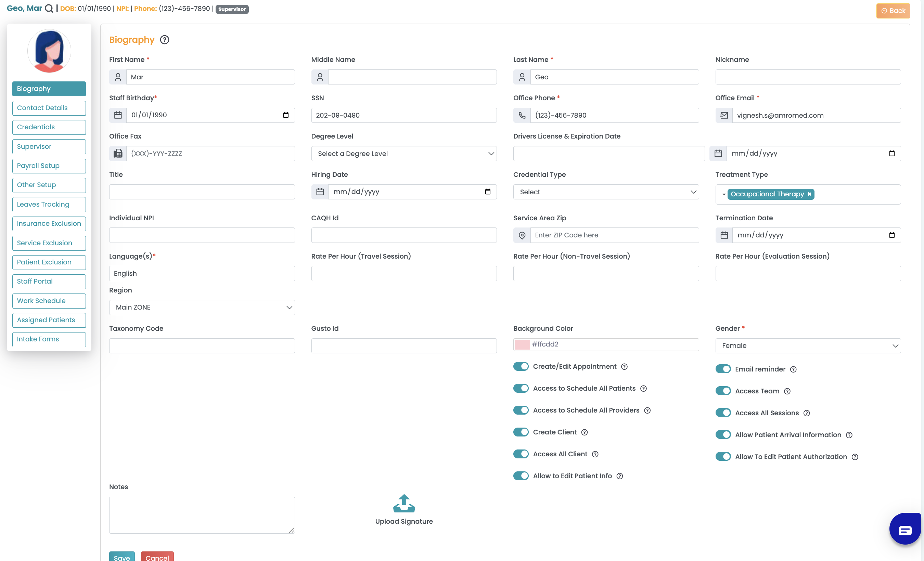Click the envelope icon beside Office Email
This screenshot has height=561, width=924.
724,115
